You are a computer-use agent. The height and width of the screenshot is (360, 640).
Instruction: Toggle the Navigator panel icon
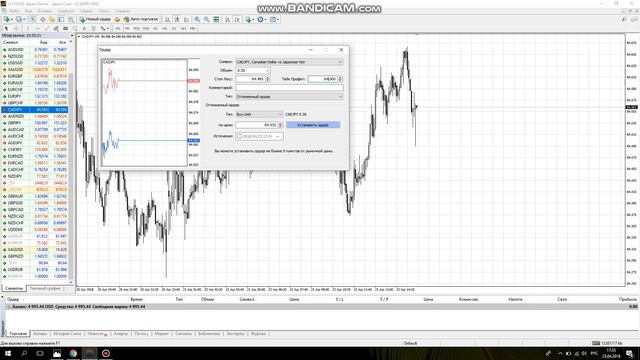click(52, 19)
